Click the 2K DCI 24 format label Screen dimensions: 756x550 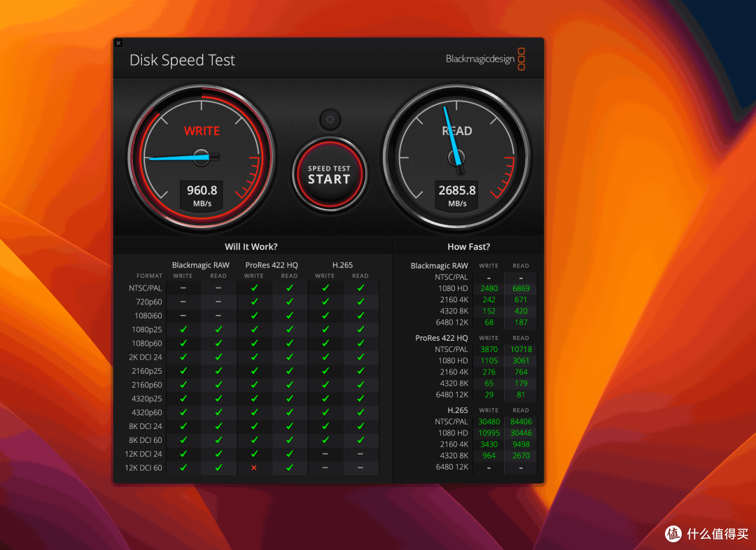(145, 357)
